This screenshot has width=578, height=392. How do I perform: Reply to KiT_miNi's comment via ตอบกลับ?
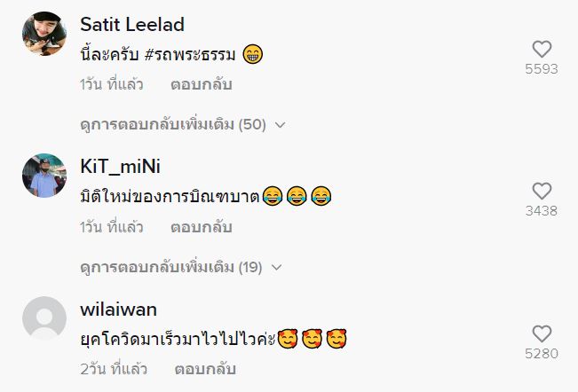pos(202,227)
